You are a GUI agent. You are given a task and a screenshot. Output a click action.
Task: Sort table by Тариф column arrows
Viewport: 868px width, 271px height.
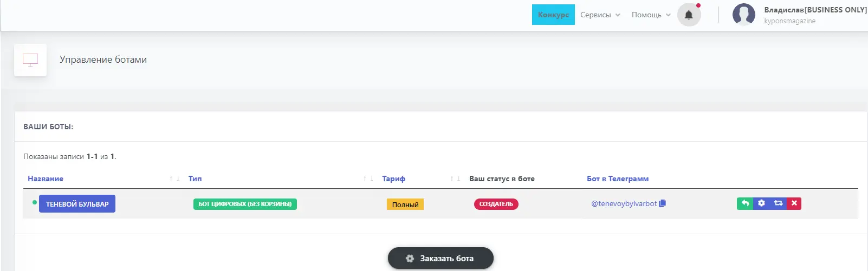[455, 179]
